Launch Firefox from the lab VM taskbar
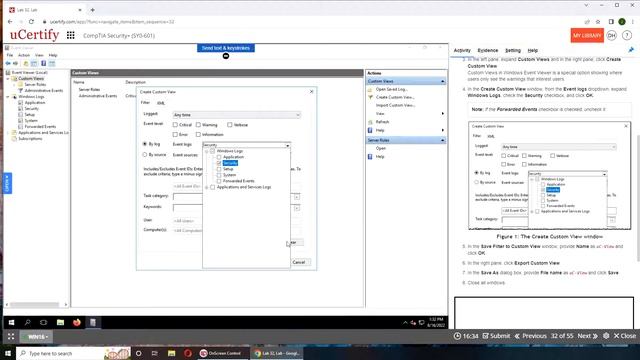640x360 pixels. tap(77, 322)
